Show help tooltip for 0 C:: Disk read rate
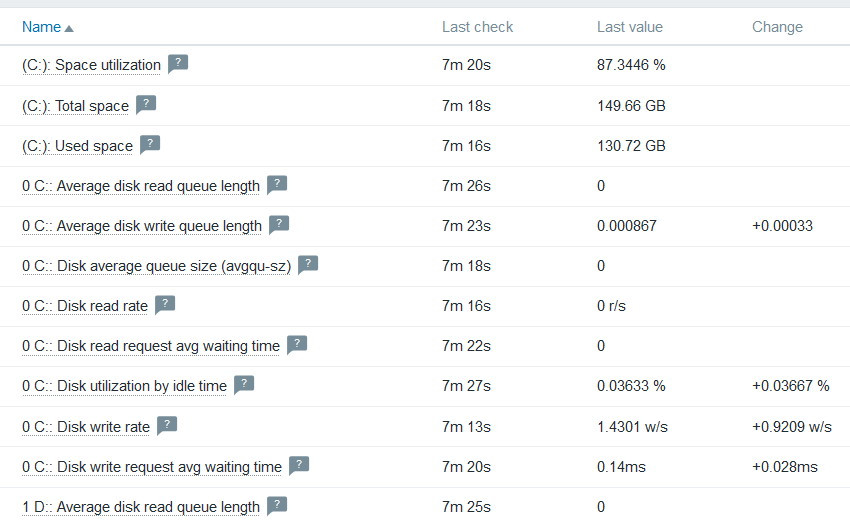The width and height of the screenshot is (850, 520). click(165, 304)
